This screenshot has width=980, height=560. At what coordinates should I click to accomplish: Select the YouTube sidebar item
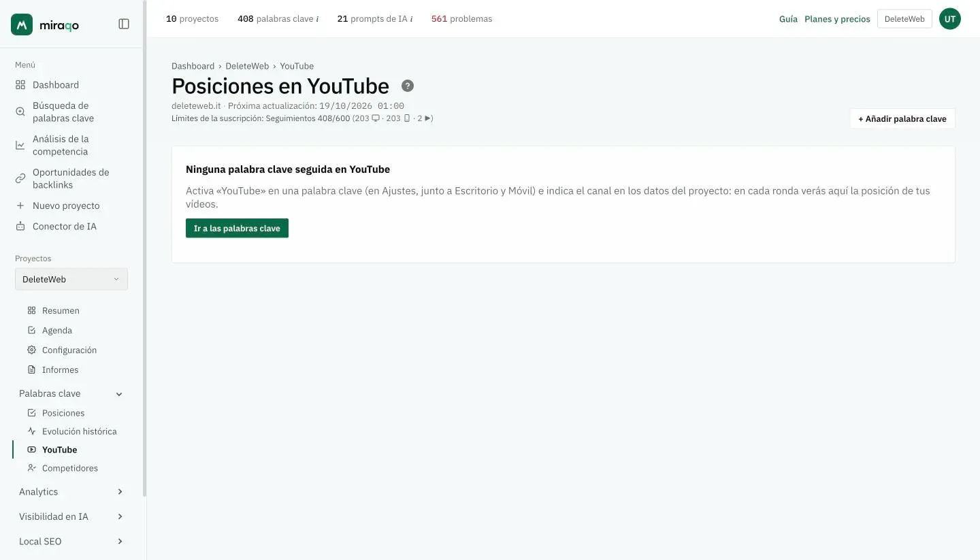click(x=59, y=450)
